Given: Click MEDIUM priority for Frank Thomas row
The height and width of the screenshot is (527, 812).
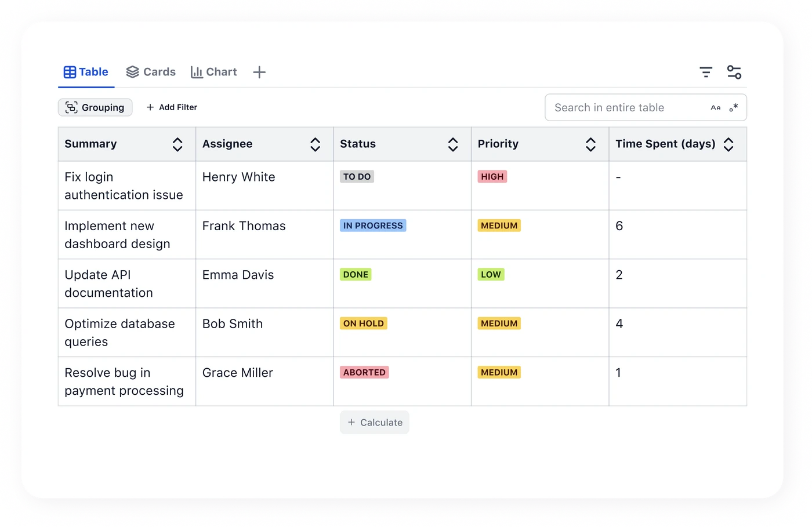Looking at the screenshot, I should pyautogui.click(x=499, y=226).
